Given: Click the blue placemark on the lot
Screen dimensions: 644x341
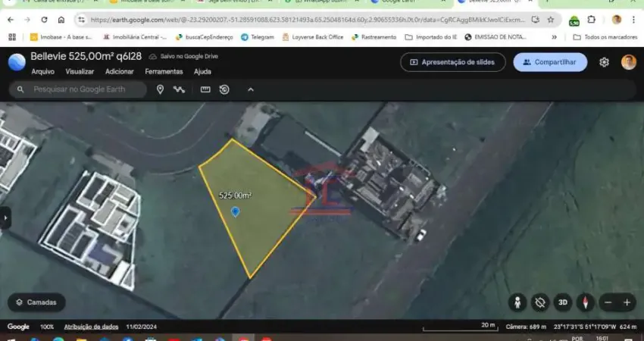Looking at the screenshot, I should [235, 212].
